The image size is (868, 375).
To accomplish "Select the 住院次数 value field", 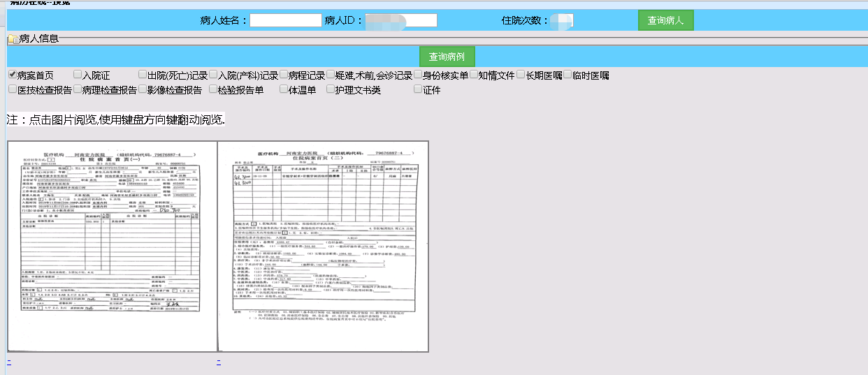I will (562, 20).
